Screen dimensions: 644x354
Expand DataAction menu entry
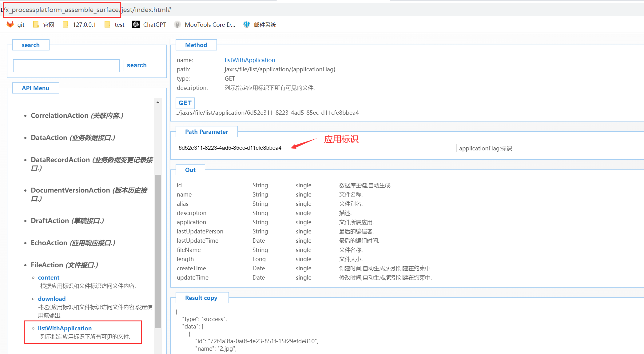(x=49, y=137)
